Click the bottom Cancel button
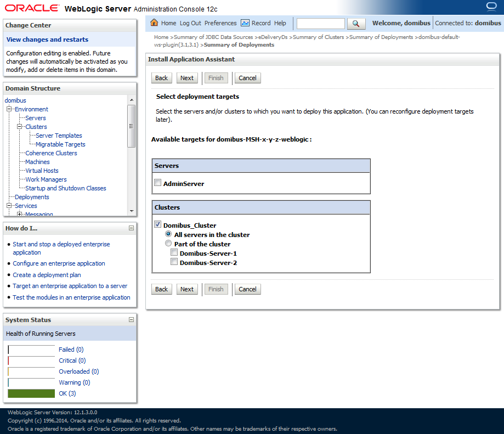Viewport: 504px width, 434px height. click(x=247, y=289)
